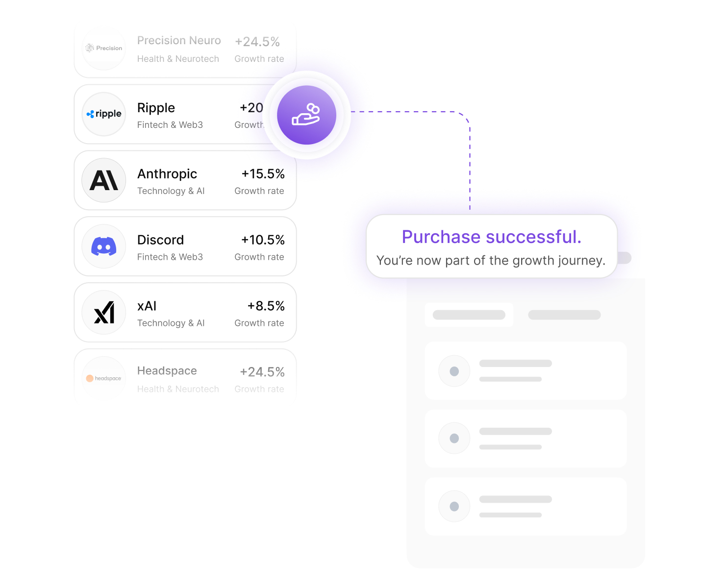Image resolution: width=702 pixels, height=588 pixels.
Task: Open the Discord Fintech & Web3 card
Action: pyautogui.click(x=185, y=246)
